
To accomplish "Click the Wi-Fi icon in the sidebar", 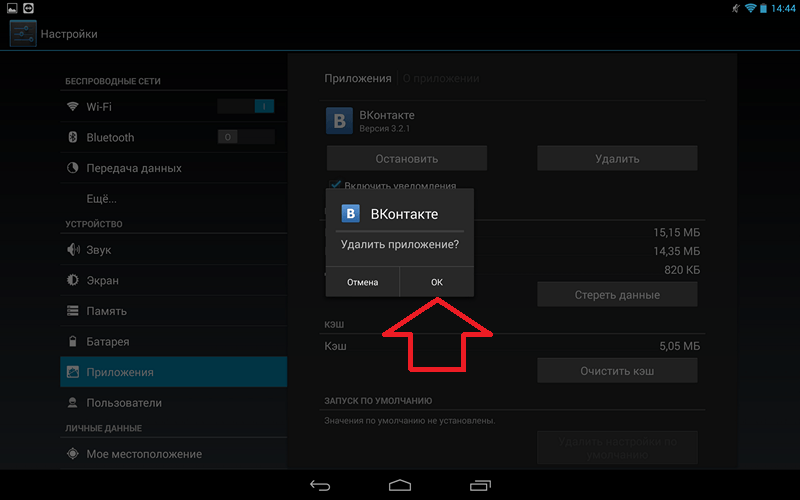I will (73, 107).
